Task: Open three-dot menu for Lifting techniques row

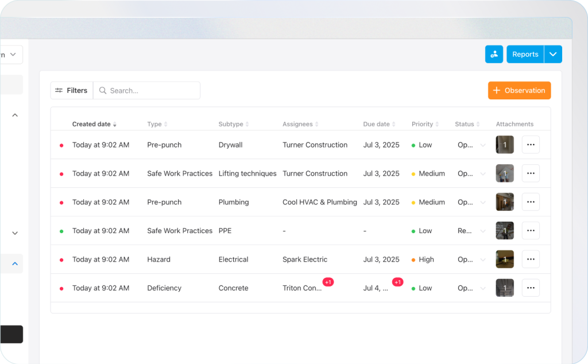Action: point(531,173)
